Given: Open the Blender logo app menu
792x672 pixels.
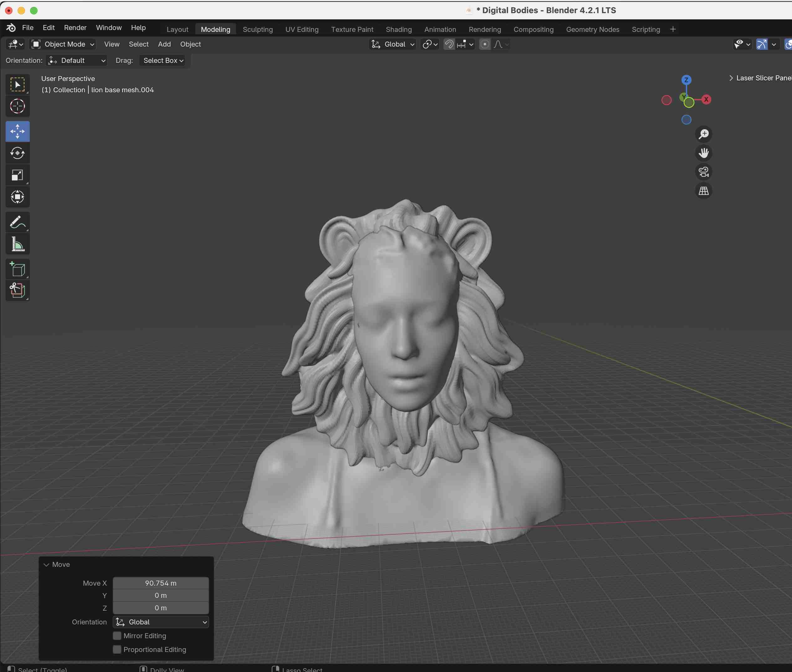Looking at the screenshot, I should (x=11, y=28).
